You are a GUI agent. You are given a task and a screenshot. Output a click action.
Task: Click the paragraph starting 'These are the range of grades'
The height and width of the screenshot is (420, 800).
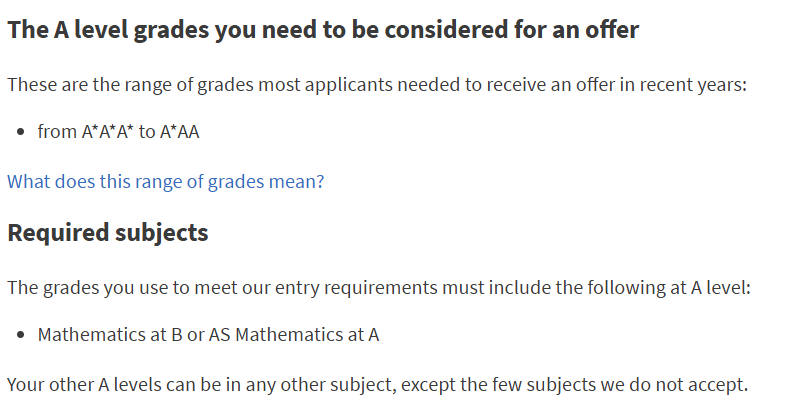[377, 85]
